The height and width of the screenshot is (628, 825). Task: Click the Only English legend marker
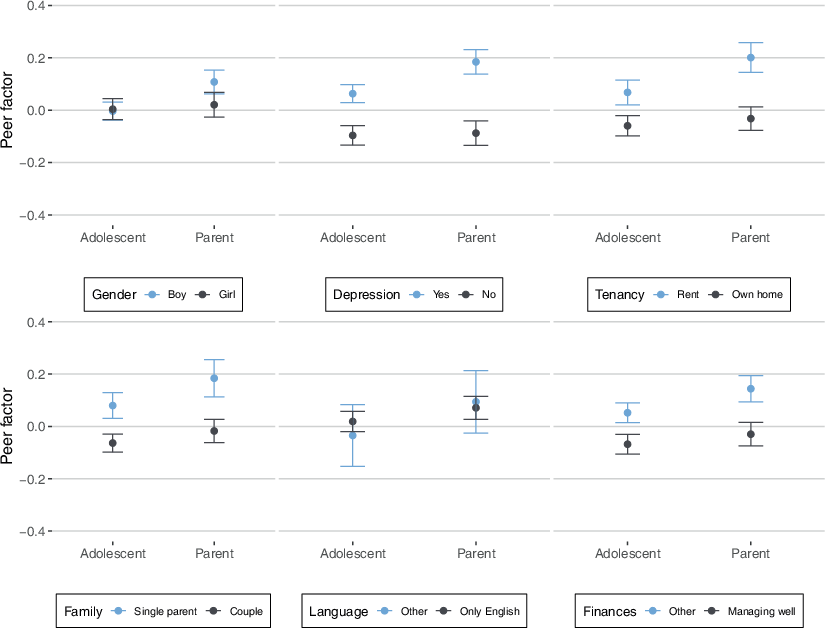click(x=444, y=611)
